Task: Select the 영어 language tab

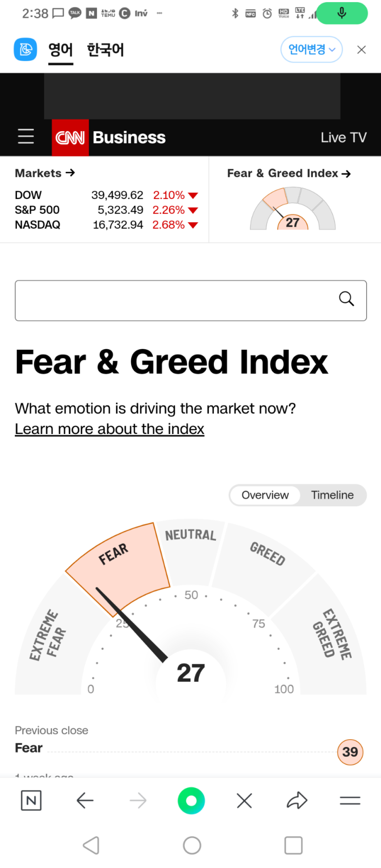Action: point(61,50)
